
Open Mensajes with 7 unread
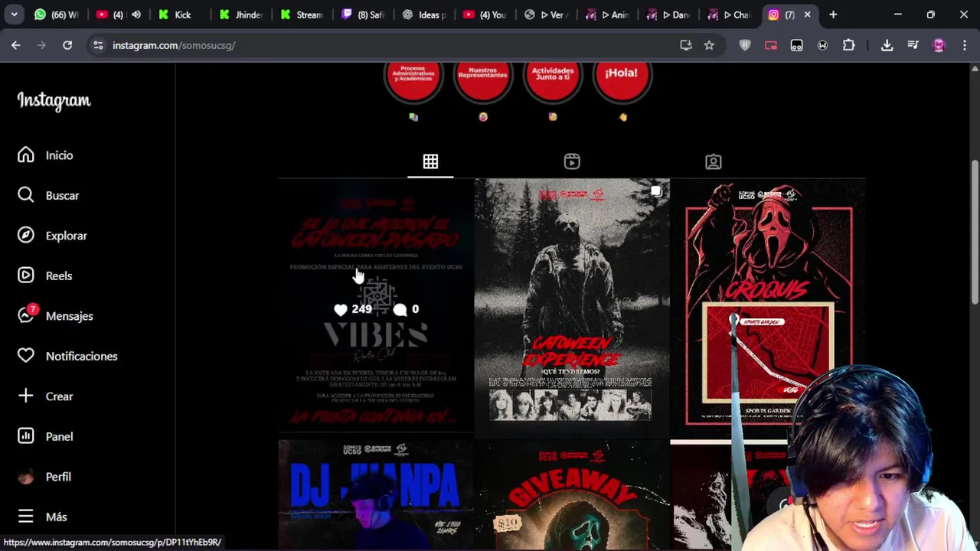[x=55, y=316]
